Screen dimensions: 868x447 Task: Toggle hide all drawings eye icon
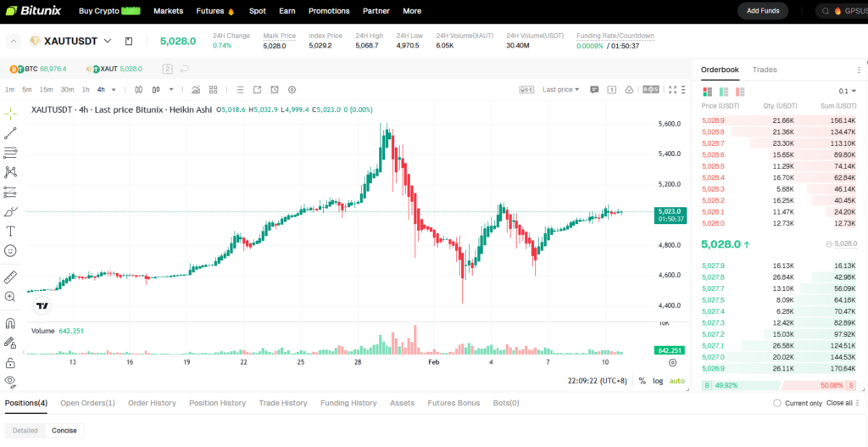[11, 382]
